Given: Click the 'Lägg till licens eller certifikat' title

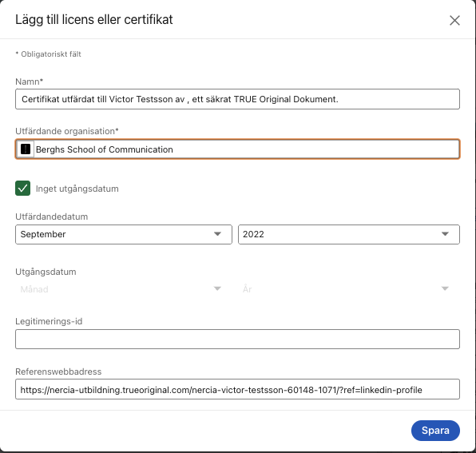Looking at the screenshot, I should 94,20.
